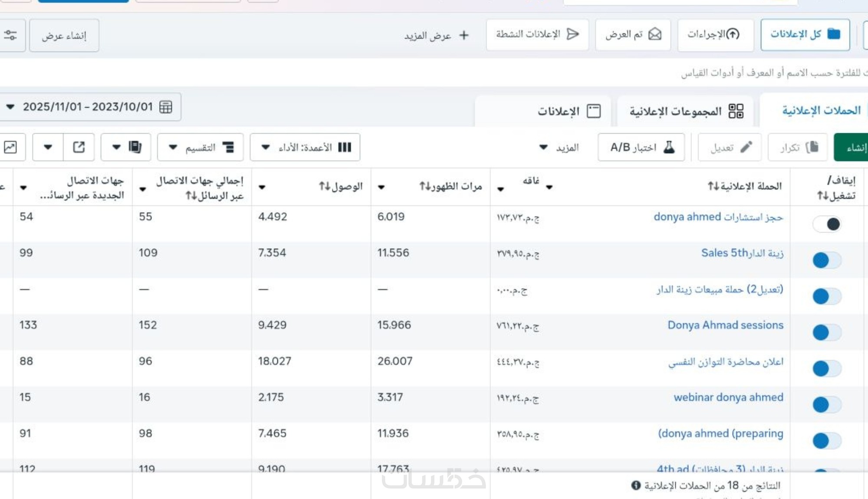Open the A/B test flask button
The image size is (868, 499).
click(x=641, y=148)
